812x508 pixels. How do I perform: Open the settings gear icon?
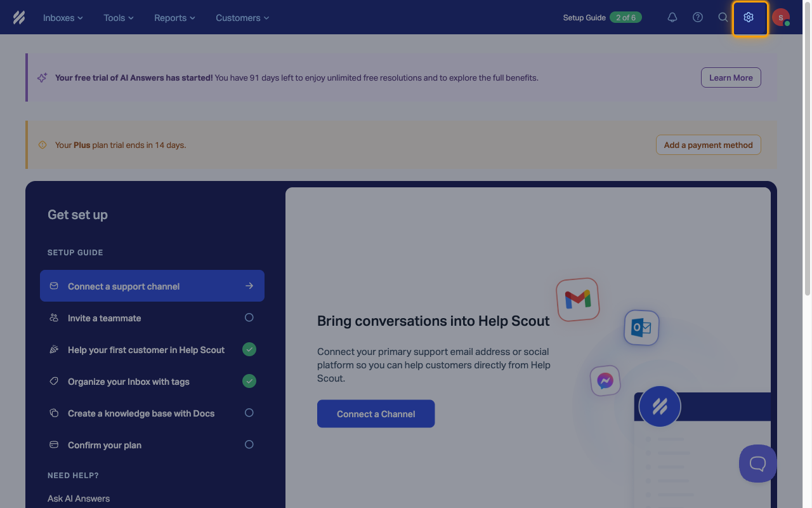(750, 18)
